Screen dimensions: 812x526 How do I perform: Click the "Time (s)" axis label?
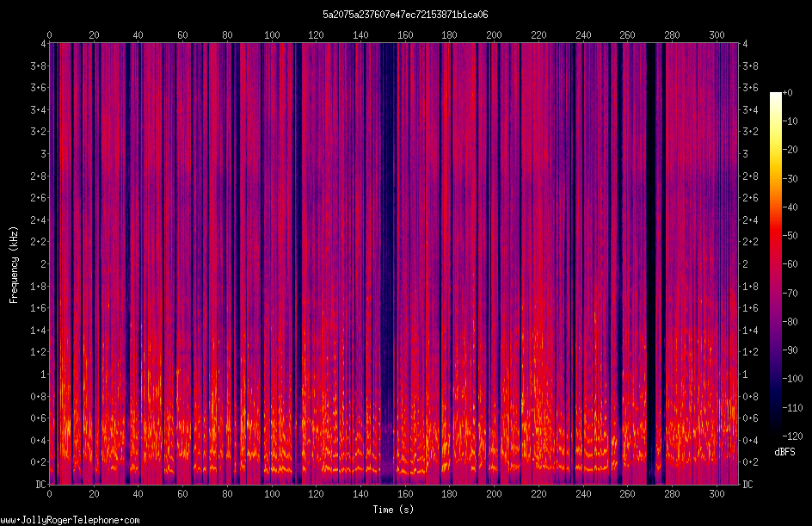pyautogui.click(x=393, y=510)
